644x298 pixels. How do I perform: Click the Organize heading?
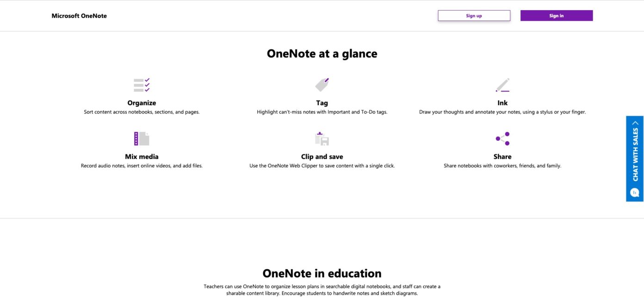tap(142, 102)
